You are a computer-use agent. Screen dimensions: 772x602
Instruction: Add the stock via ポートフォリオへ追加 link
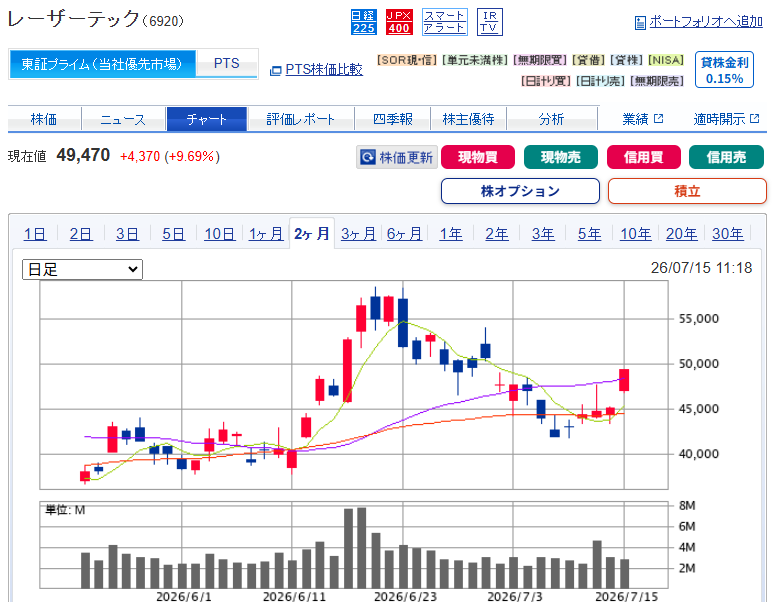click(706, 22)
